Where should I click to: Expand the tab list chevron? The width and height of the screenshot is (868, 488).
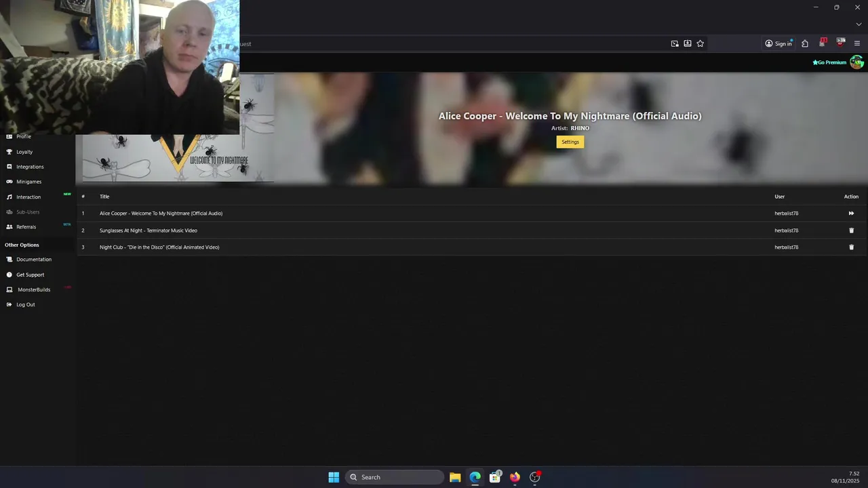pos(859,24)
